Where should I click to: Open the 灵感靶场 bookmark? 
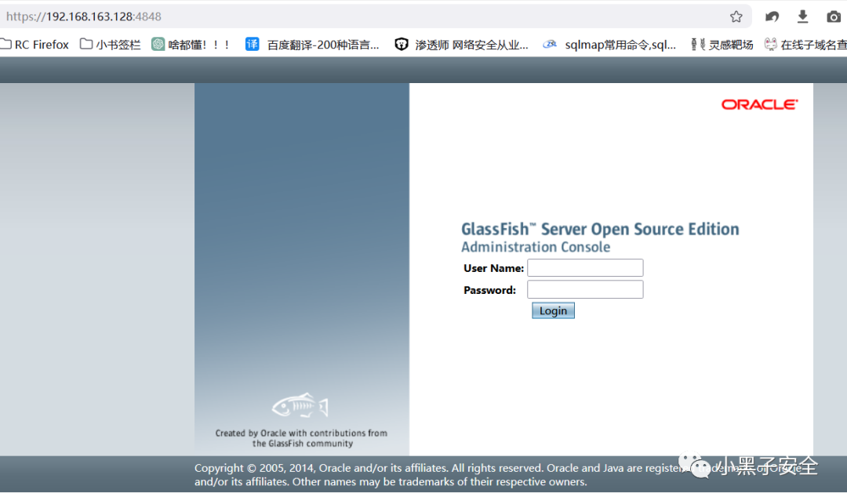[x=722, y=44]
